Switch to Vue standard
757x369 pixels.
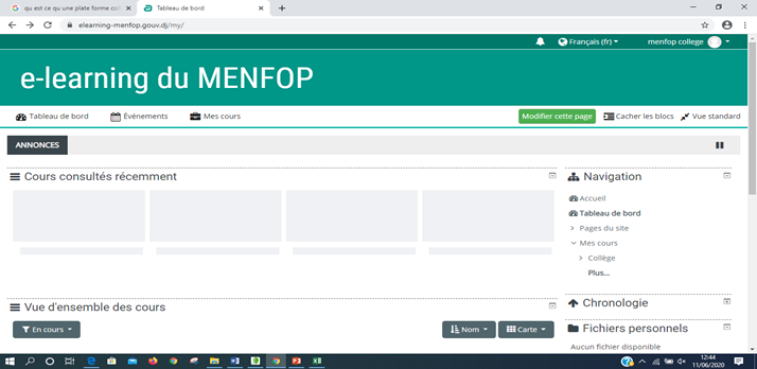[710, 116]
